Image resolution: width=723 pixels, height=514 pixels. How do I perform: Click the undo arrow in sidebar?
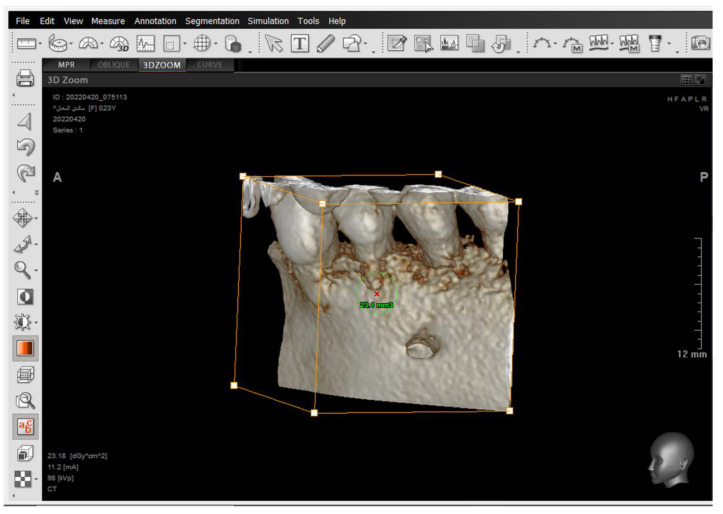(25, 147)
